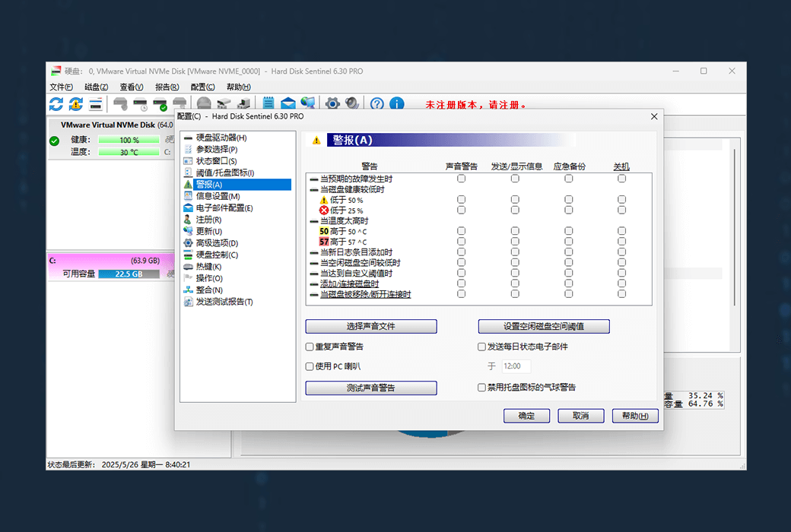Click the blue info about toolbar icon
791x532 pixels.
(397, 103)
